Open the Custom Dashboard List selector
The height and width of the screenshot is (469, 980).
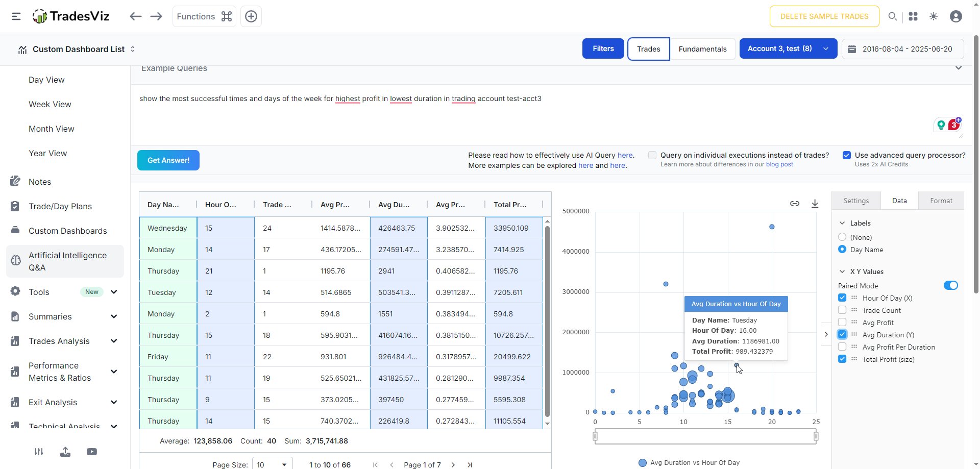pyautogui.click(x=77, y=49)
